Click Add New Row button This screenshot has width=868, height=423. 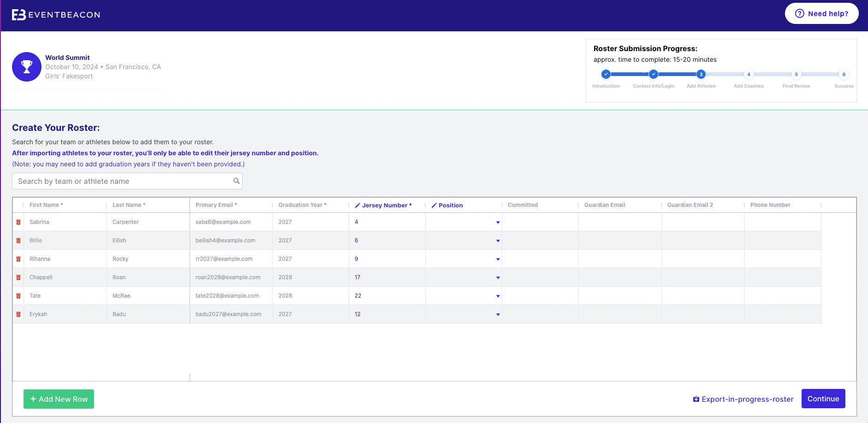[x=59, y=399]
